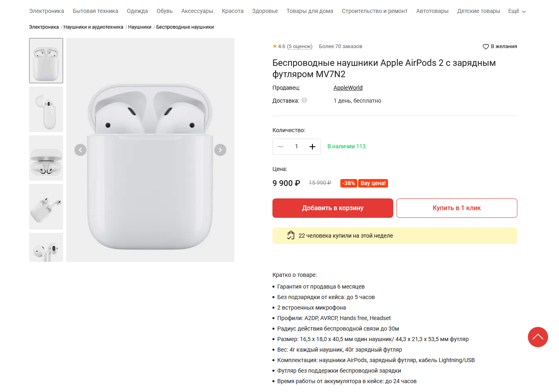Increase quantity with the plus icon
Image resolution: width=559 pixels, height=392 pixels.
coord(312,147)
